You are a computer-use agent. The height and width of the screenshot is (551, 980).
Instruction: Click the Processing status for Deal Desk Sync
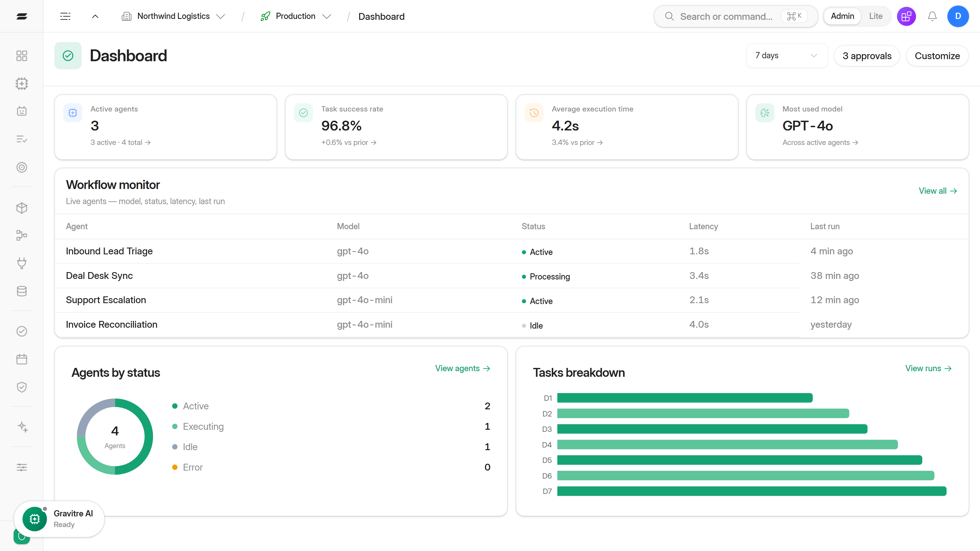click(546, 277)
